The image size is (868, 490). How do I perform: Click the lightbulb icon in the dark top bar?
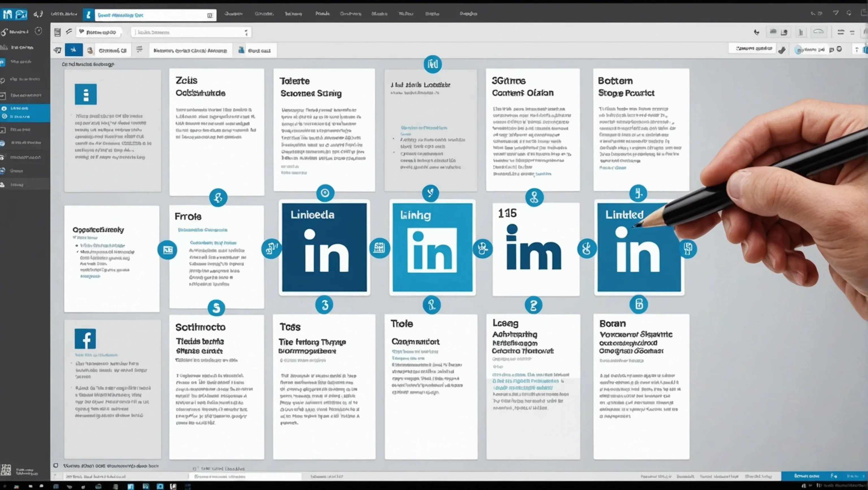pyautogui.click(x=849, y=13)
